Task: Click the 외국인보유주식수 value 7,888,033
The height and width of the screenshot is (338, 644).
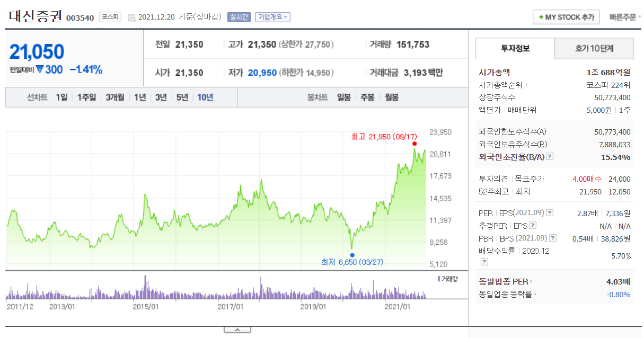Action: click(615, 144)
